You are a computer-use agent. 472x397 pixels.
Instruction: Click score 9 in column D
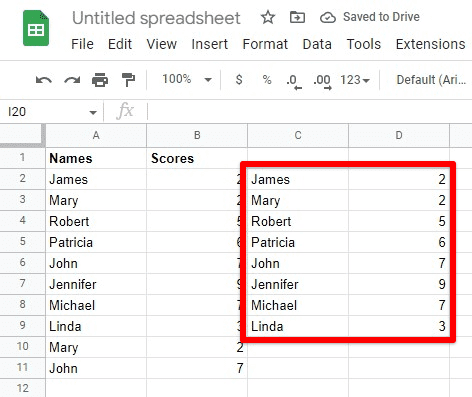tap(399, 284)
